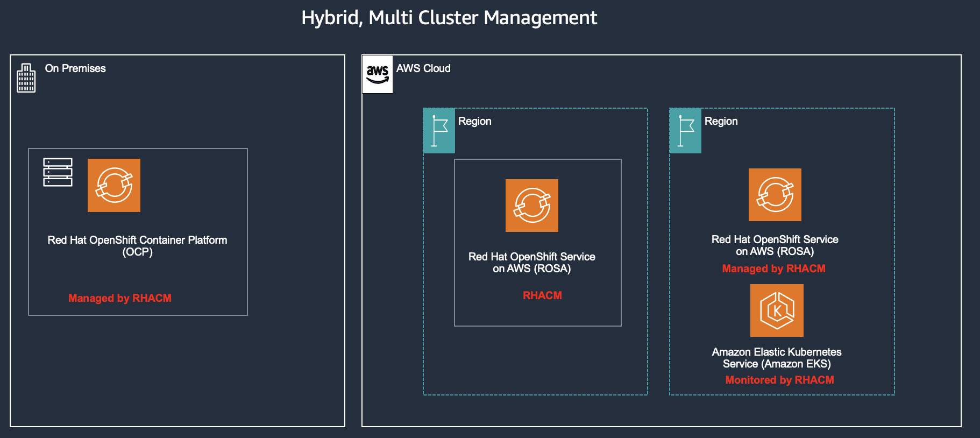Image resolution: width=980 pixels, height=438 pixels.
Task: Click the OpenShift icon in the right Region
Action: [775, 195]
